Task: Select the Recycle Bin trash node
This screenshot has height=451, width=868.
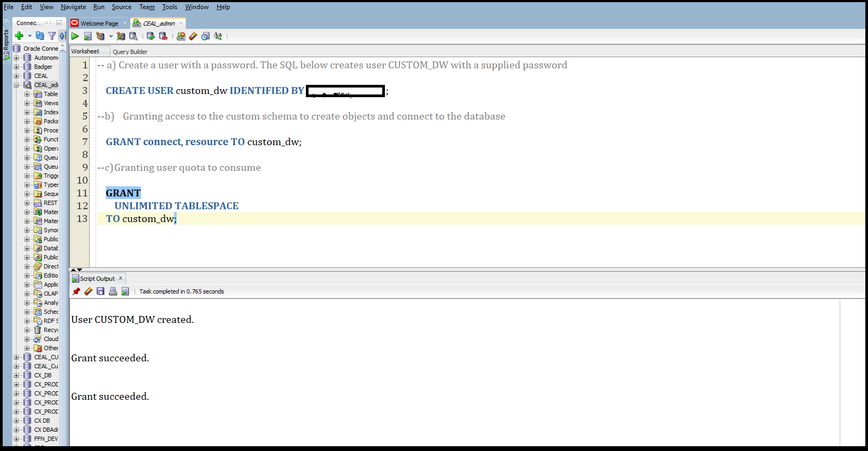Action: [46, 330]
